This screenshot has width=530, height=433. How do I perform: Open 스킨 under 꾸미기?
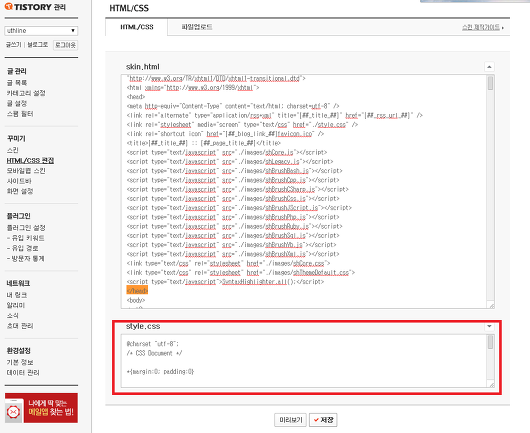click(13, 150)
